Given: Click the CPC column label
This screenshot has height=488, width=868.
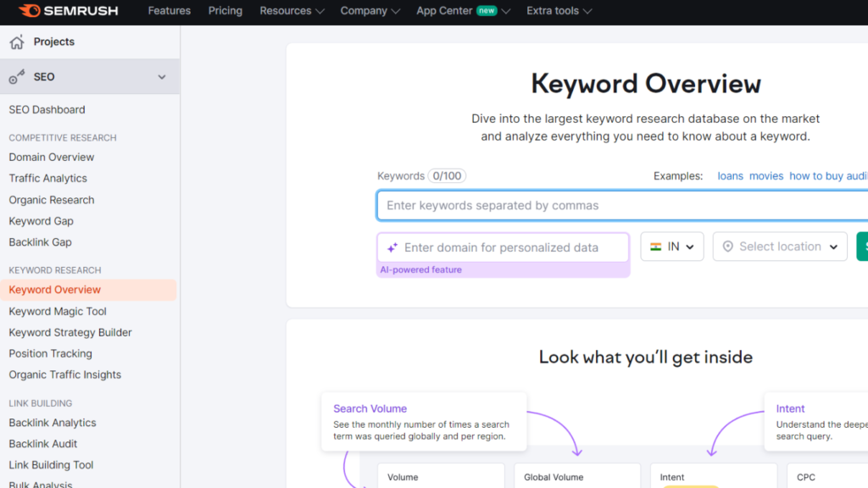Looking at the screenshot, I should pos(806,477).
